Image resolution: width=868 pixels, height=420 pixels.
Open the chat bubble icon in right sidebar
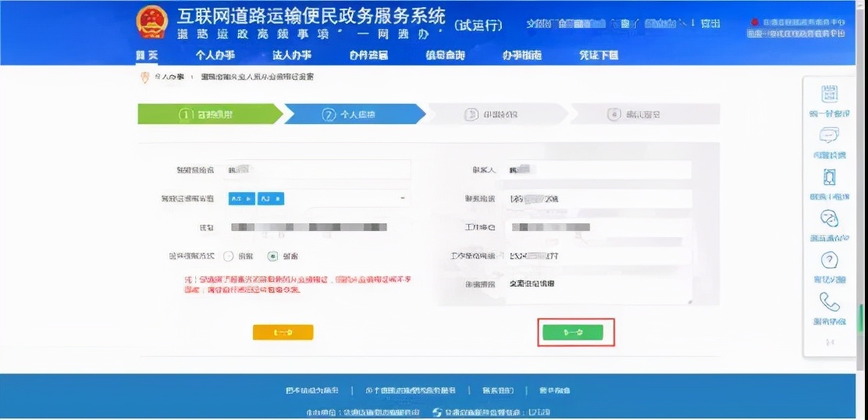(829, 135)
